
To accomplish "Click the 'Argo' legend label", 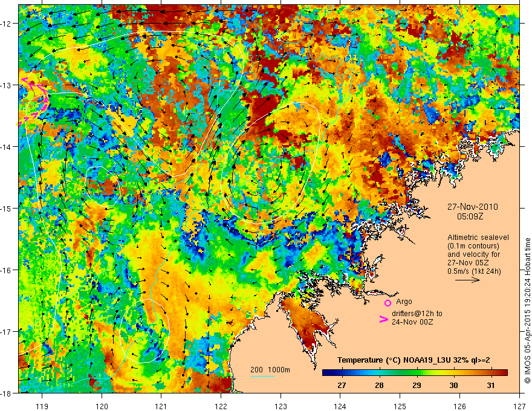I will pyautogui.click(x=404, y=302).
